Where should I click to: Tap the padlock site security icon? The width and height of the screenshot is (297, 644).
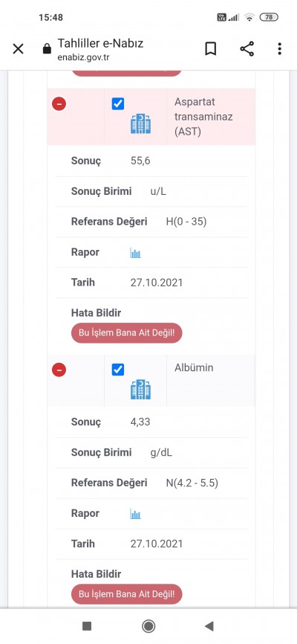(48, 49)
